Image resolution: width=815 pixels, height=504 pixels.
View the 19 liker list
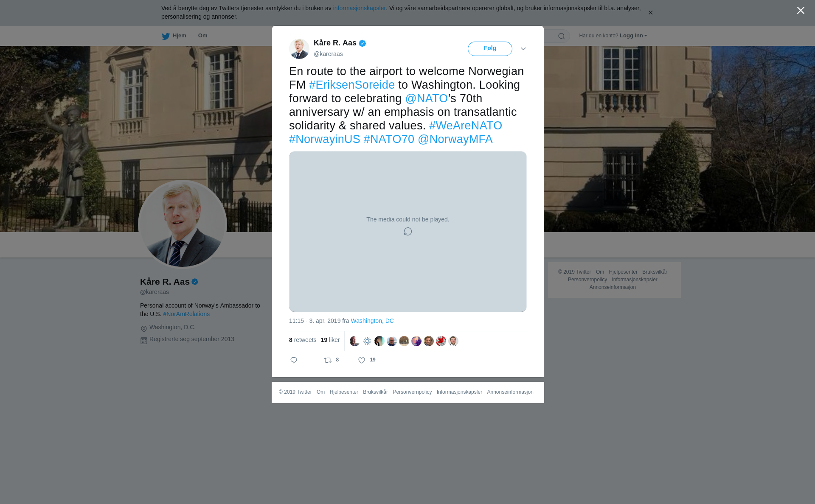[330, 340]
